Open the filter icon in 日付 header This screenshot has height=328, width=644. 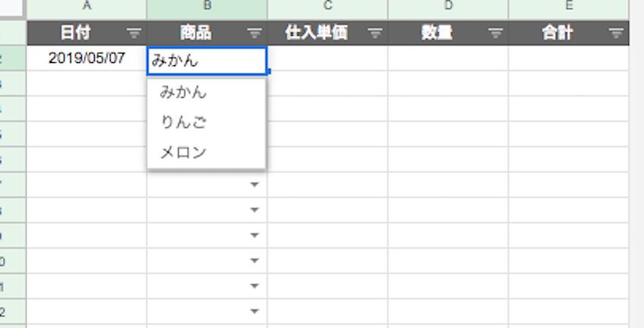134,33
